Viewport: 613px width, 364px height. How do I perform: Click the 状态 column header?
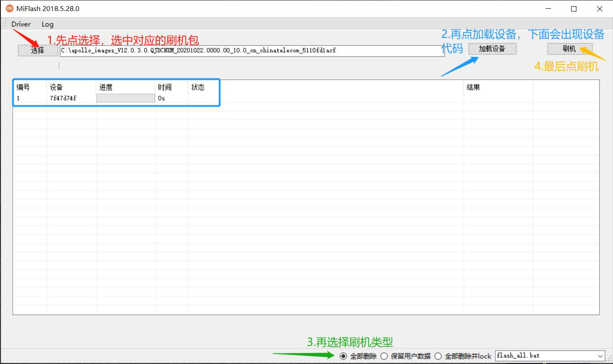click(x=197, y=87)
